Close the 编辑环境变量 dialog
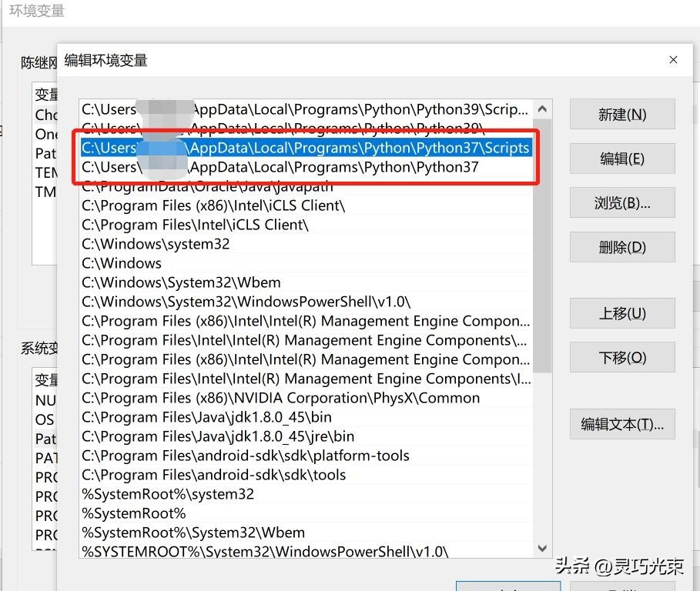Viewport: 700px width, 591px height. (673, 59)
